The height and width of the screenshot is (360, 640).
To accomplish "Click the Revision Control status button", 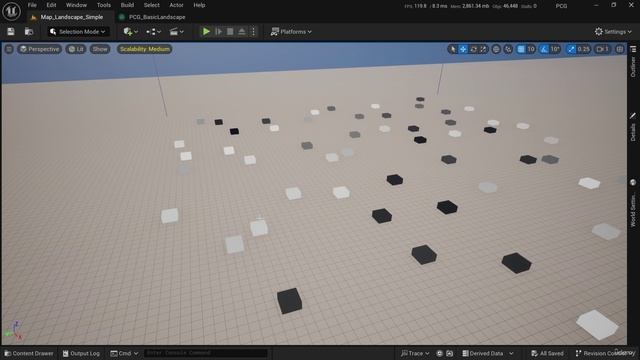I will (x=605, y=353).
